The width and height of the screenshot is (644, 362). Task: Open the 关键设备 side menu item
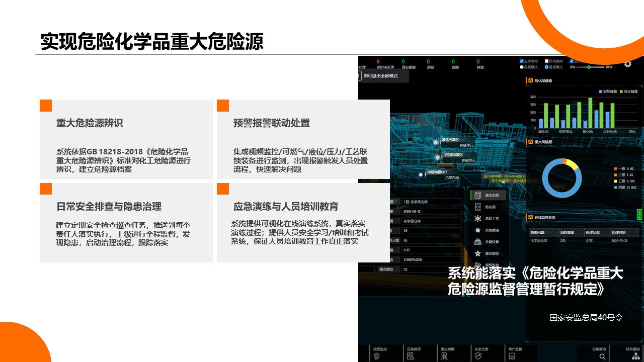[x=488, y=242]
